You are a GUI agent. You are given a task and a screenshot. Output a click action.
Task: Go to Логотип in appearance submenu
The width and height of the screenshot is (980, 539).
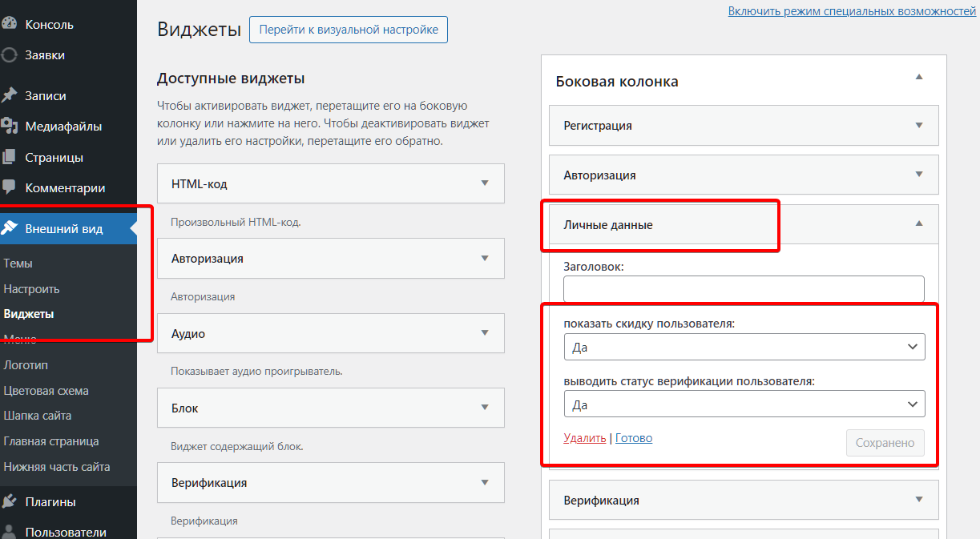(x=26, y=364)
